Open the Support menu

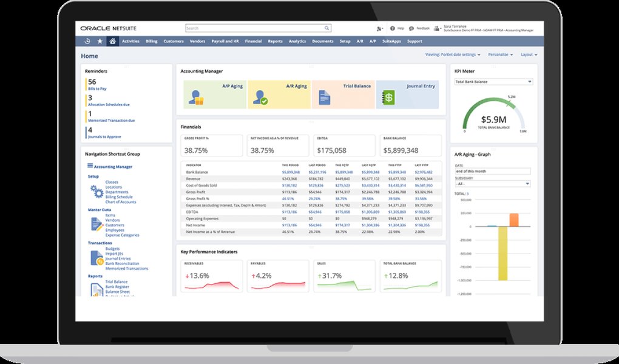pyautogui.click(x=414, y=41)
